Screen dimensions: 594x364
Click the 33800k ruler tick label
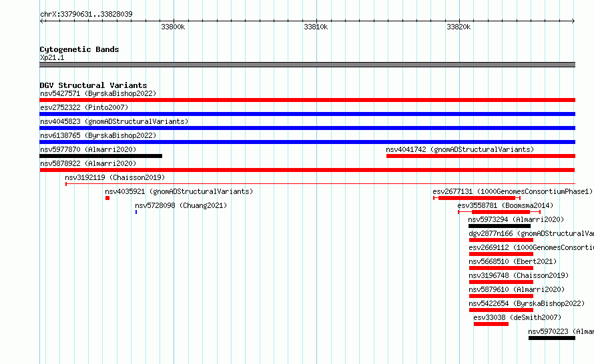pyautogui.click(x=173, y=27)
